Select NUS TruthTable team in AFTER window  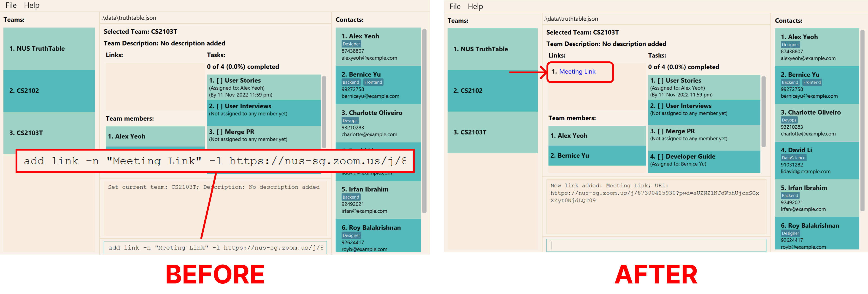pyautogui.click(x=492, y=49)
